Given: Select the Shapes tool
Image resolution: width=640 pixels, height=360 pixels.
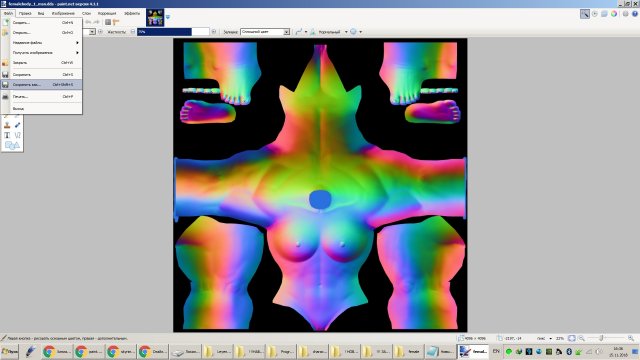Looking at the screenshot, I should [12, 145].
